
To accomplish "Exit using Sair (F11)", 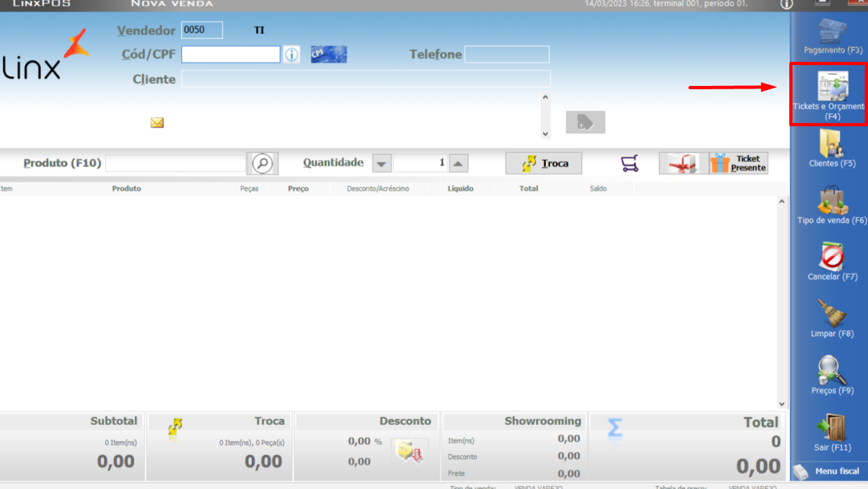I will tap(832, 432).
